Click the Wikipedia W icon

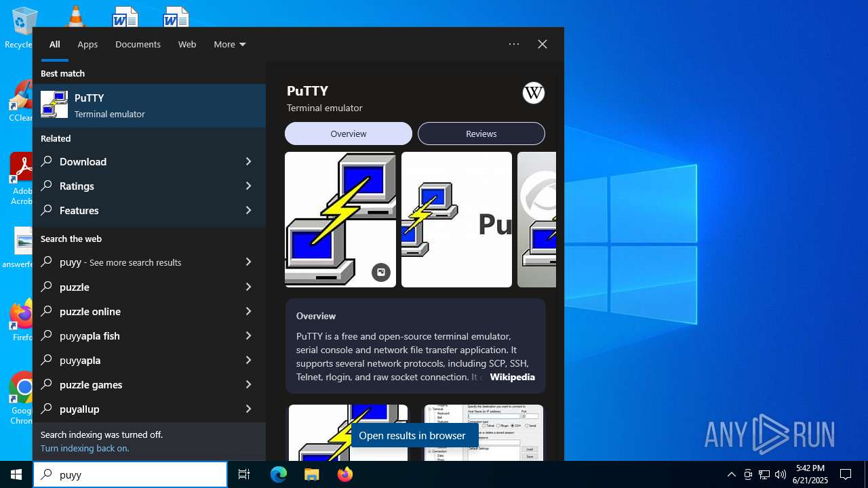pos(534,93)
